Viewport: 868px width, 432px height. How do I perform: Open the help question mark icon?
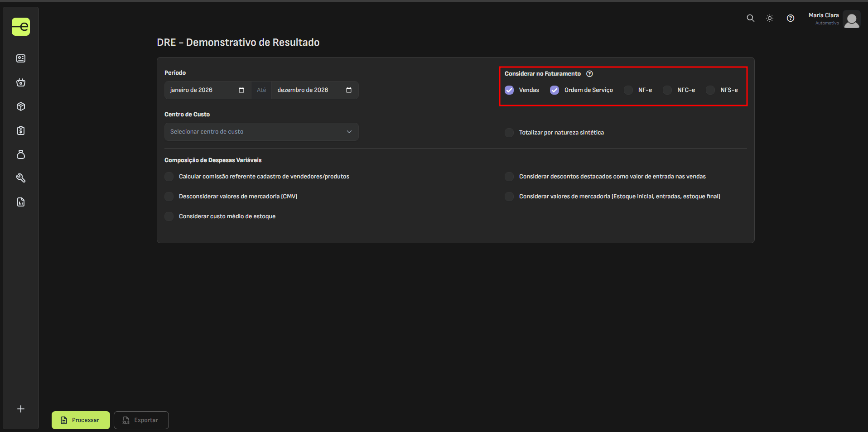pos(790,18)
